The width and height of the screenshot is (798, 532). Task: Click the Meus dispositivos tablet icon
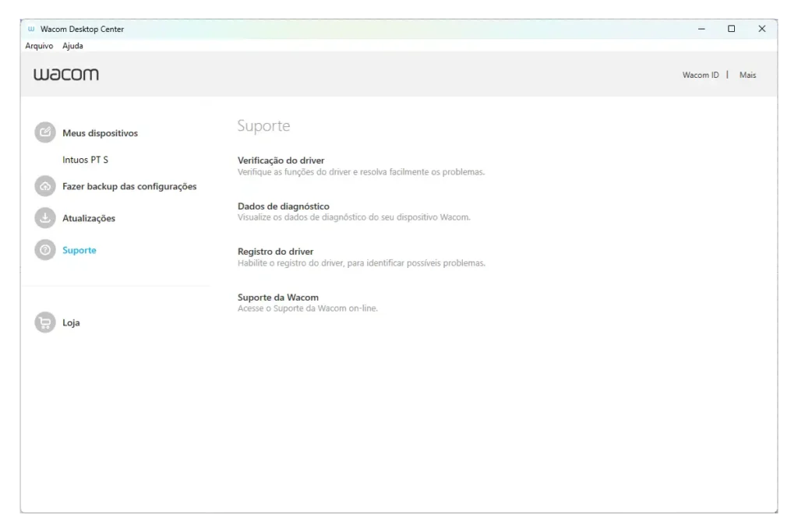click(x=44, y=132)
